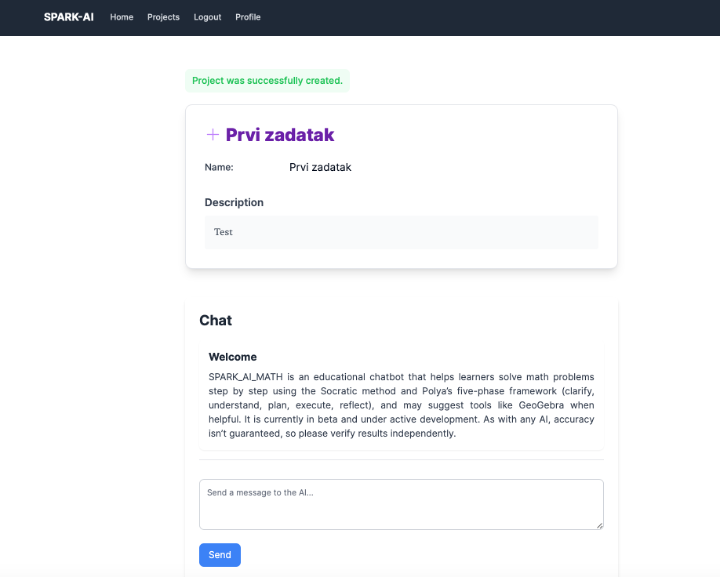Image resolution: width=720 pixels, height=578 pixels.
Task: Click the Test description text box
Action: 401,232
